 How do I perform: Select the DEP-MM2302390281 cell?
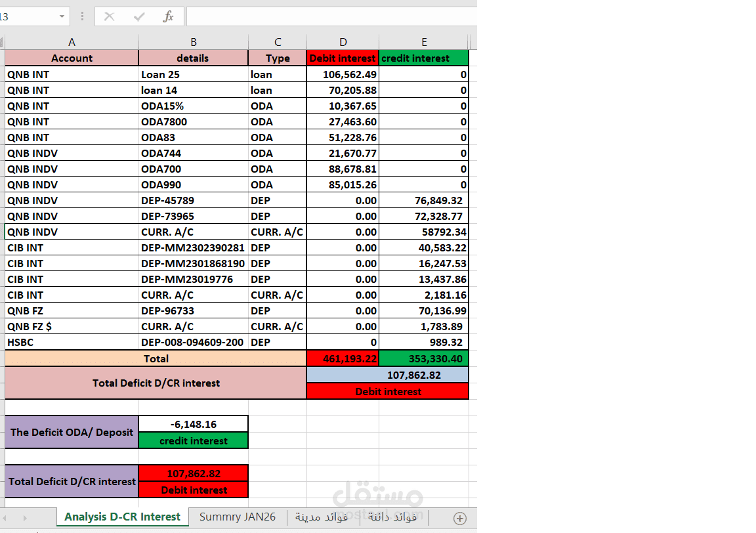[194, 248]
